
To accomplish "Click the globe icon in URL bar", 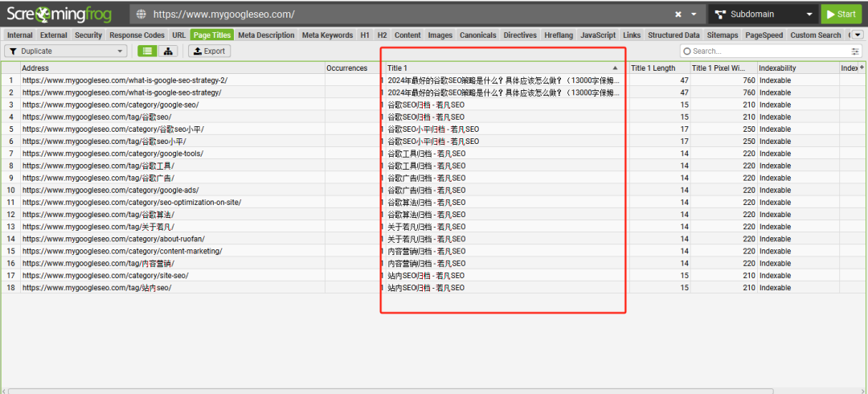I will (x=141, y=14).
